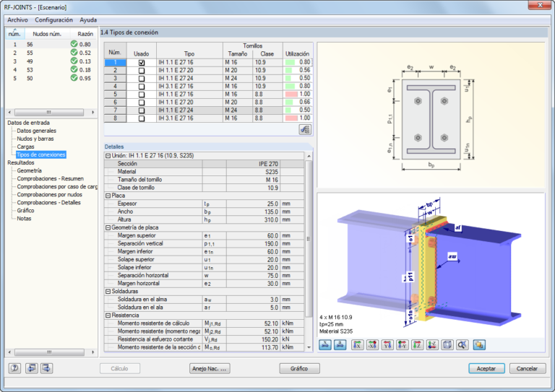Select Tipos de conexiones in navigator

(x=41, y=154)
